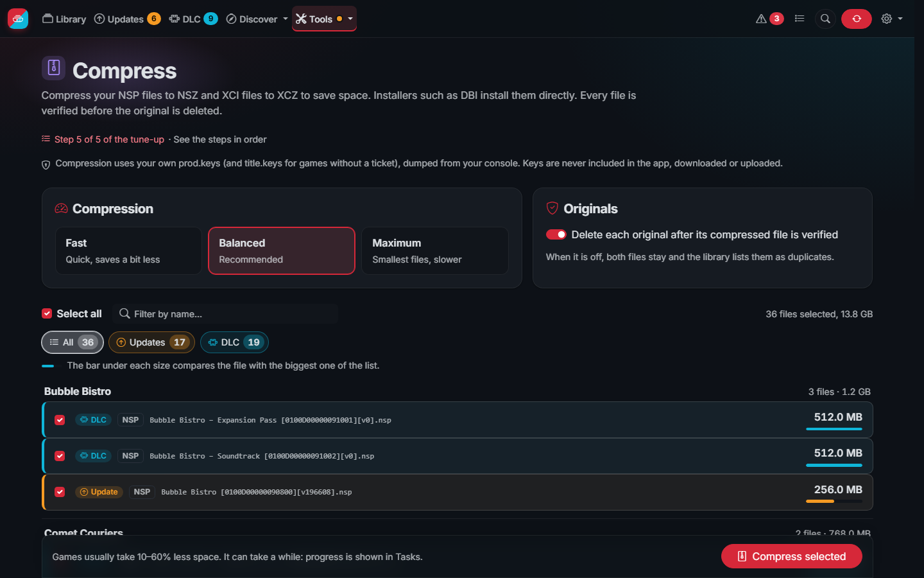Screen dimensions: 924x578
Task: Click the 3 files · 1.2 GB summary
Action: pyautogui.click(x=839, y=392)
